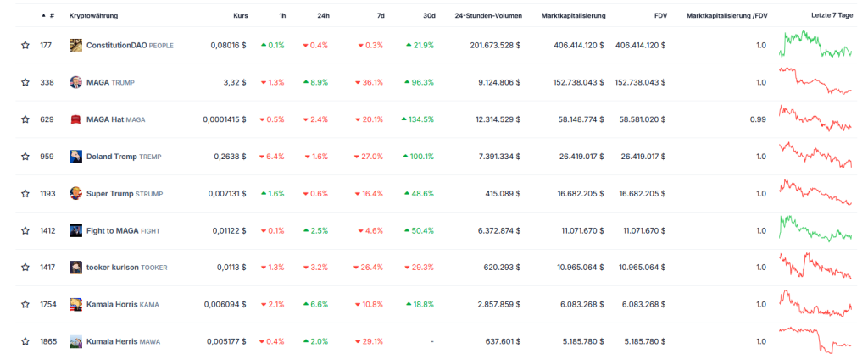Sort the table by 30d change
868x359 pixels.
pos(429,16)
